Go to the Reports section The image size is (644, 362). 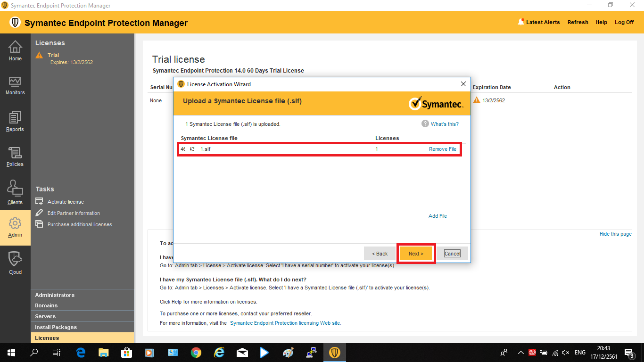15,118
